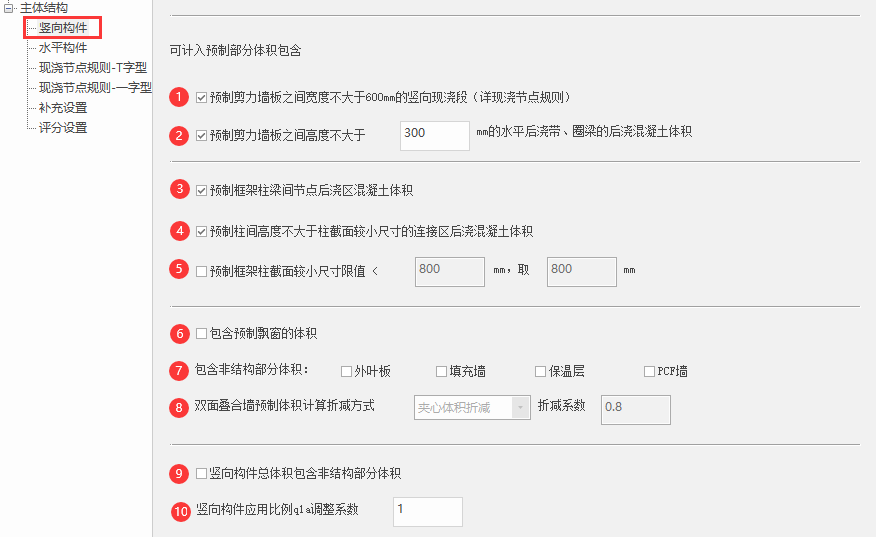Select 竖向构件 in the tree
876x537 pixels.
click(62, 28)
